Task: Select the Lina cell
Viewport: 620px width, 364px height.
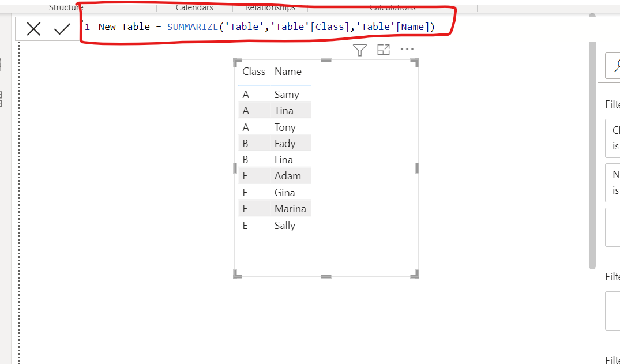Action: [x=284, y=160]
